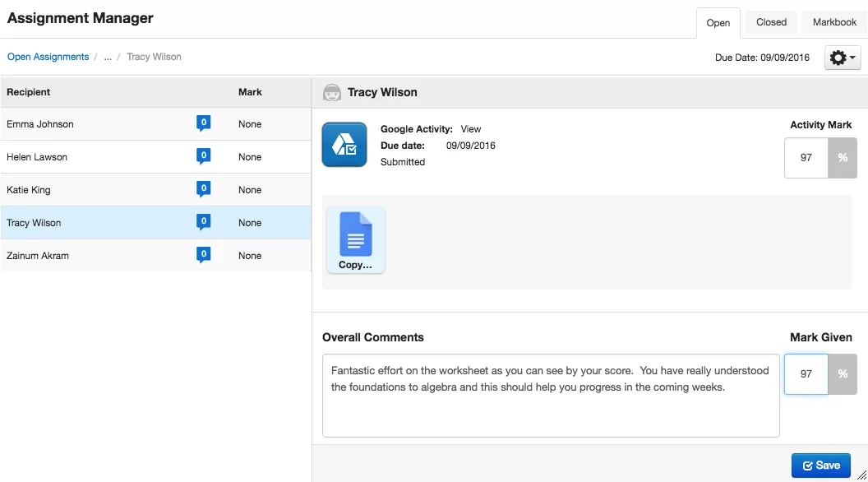The height and width of the screenshot is (482, 868).
Task: Open Tracy Wilson's comment bubble icon
Action: pyautogui.click(x=203, y=222)
